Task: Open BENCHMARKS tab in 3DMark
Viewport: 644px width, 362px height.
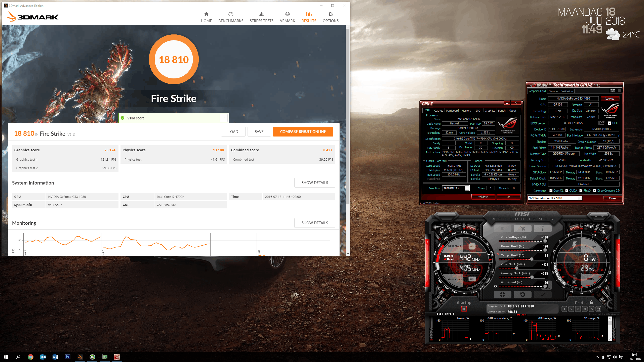Action: (231, 17)
